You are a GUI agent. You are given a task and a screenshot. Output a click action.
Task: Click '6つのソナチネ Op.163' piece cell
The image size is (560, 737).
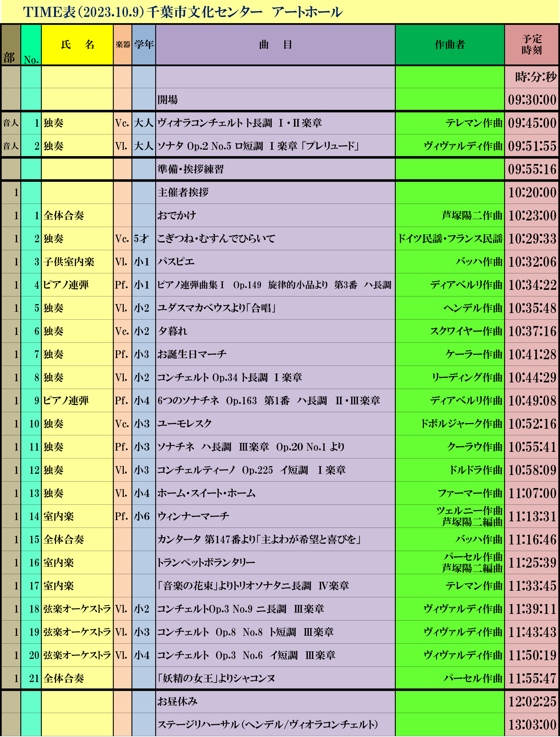(x=275, y=400)
